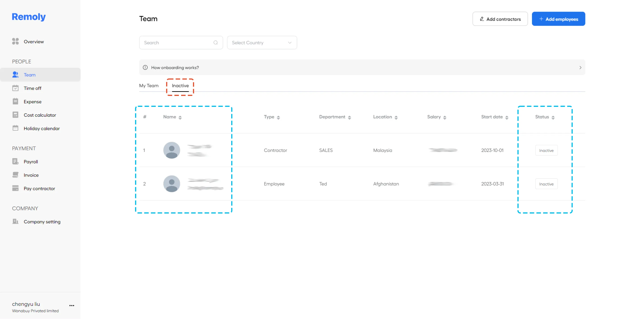Open Overview in the sidebar
The height and width of the screenshot is (319, 644).
(x=34, y=42)
